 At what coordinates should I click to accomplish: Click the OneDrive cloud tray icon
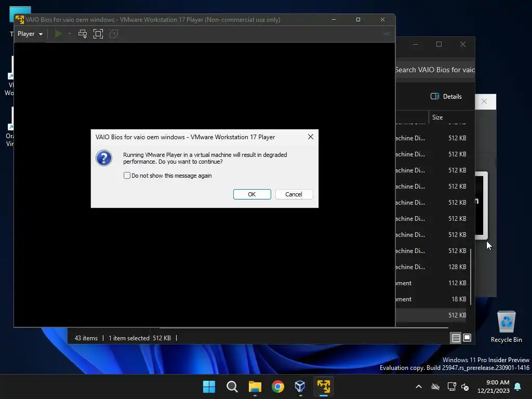(x=435, y=387)
